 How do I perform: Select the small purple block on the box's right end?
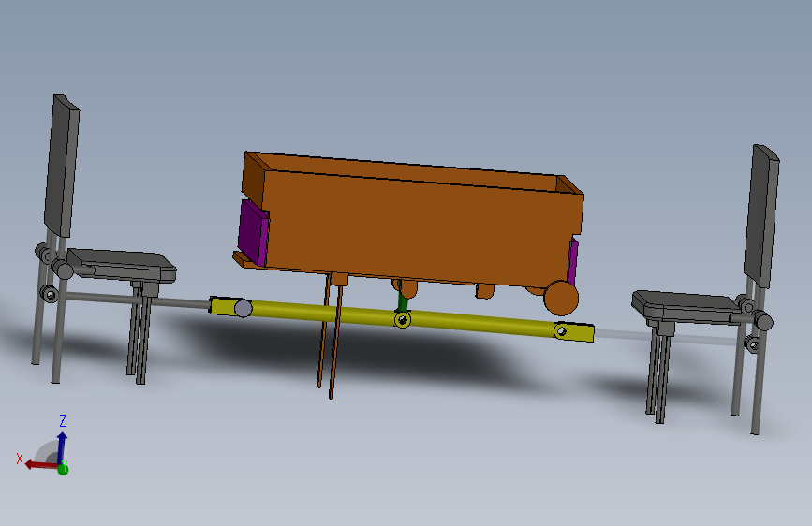coord(572,262)
